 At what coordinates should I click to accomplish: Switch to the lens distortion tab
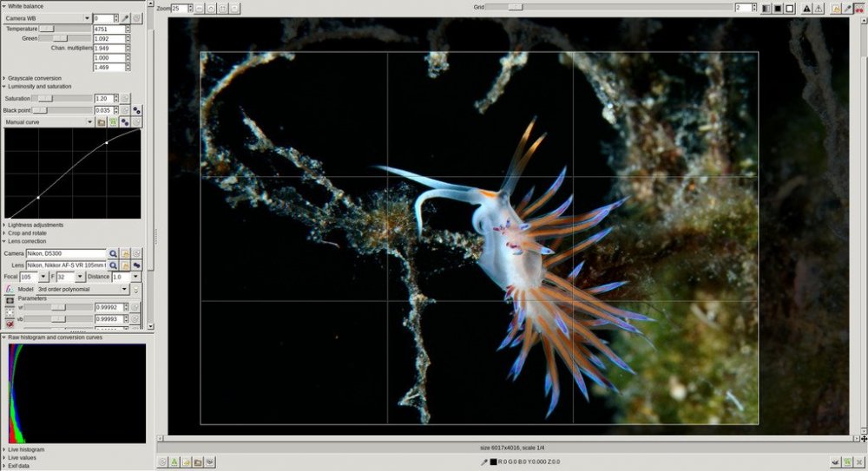(10, 313)
